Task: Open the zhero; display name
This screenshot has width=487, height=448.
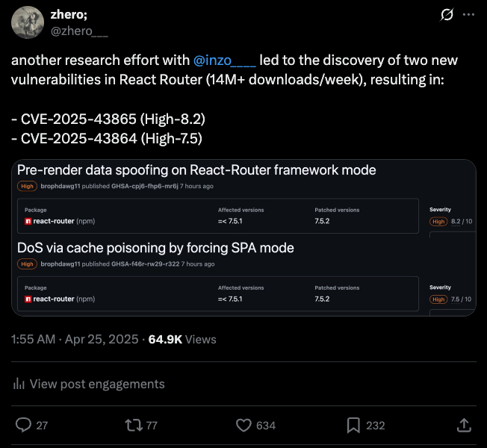Action: pos(69,15)
